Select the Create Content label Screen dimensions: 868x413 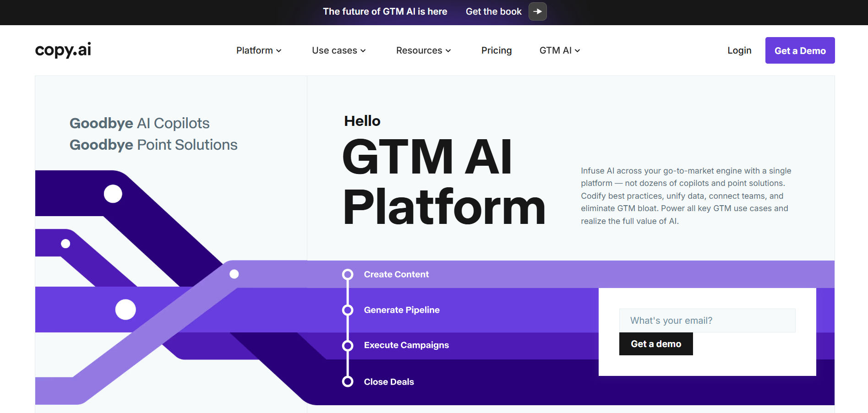tap(396, 274)
